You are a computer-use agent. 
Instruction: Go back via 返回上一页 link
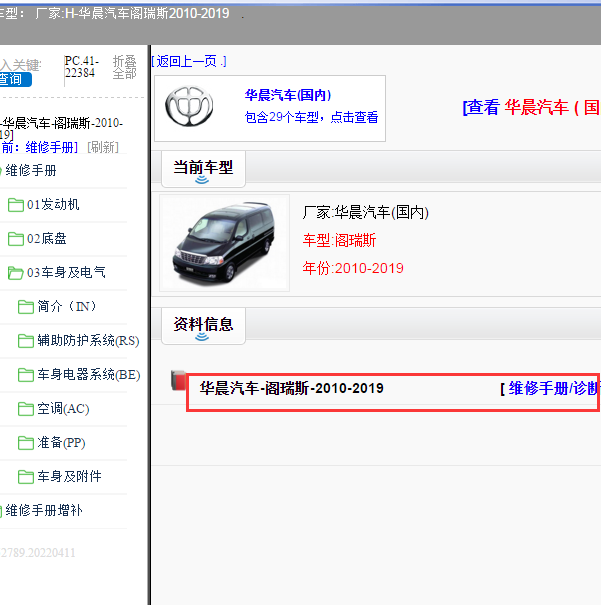coord(189,61)
